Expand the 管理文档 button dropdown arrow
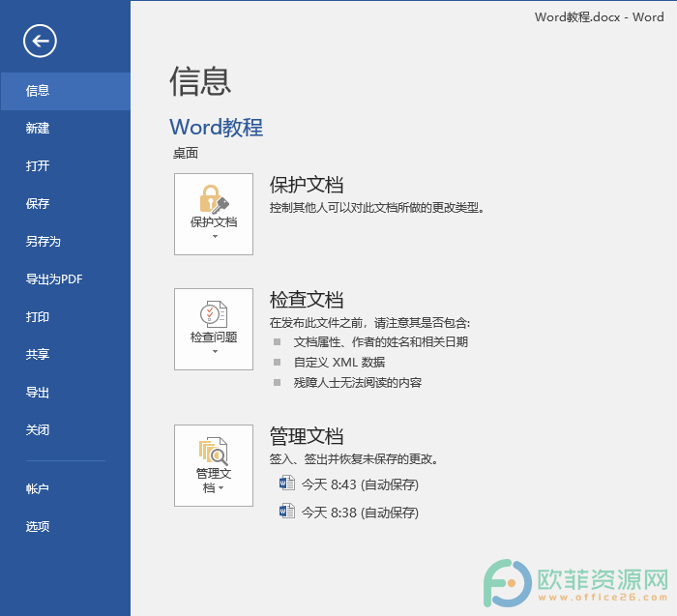Screen dimensions: 677x616 pos(221,488)
